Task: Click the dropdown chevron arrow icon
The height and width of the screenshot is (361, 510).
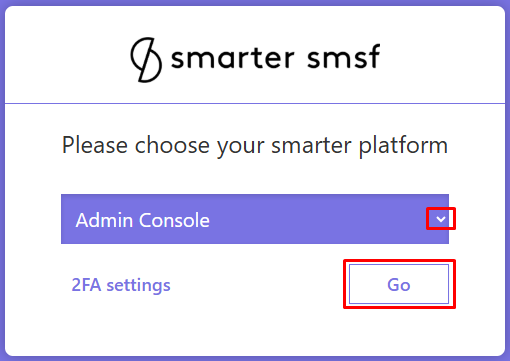Action: coord(441,219)
